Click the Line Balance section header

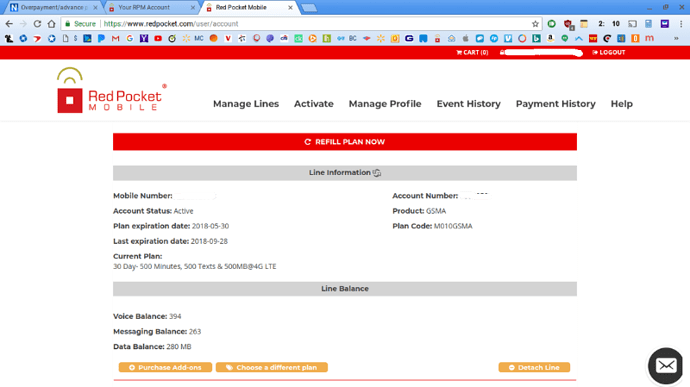[345, 289]
